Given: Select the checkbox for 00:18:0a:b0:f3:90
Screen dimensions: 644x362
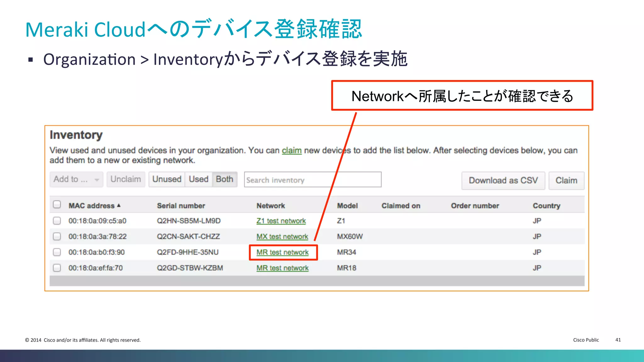Looking at the screenshot, I should point(57,252).
